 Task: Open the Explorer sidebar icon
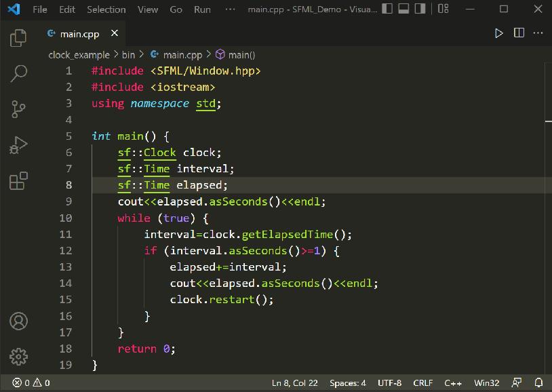point(18,39)
